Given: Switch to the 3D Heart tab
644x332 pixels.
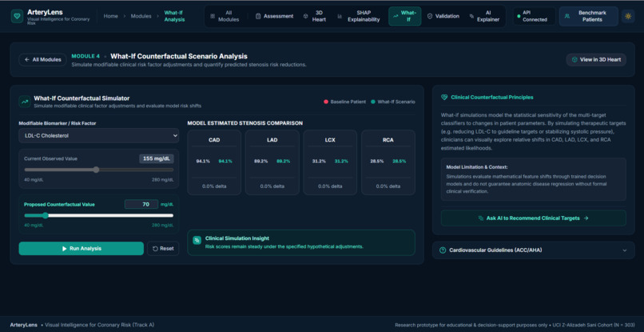Looking at the screenshot, I should [x=315, y=16].
